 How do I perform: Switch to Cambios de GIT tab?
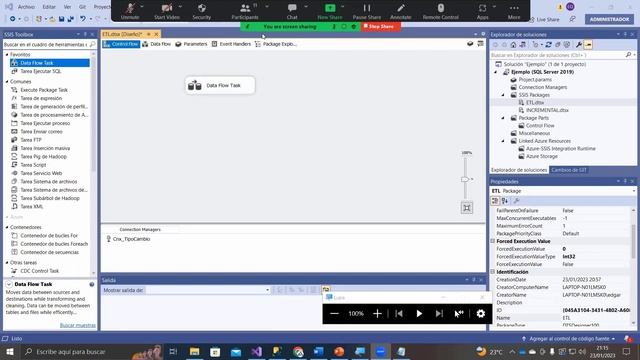click(569, 170)
